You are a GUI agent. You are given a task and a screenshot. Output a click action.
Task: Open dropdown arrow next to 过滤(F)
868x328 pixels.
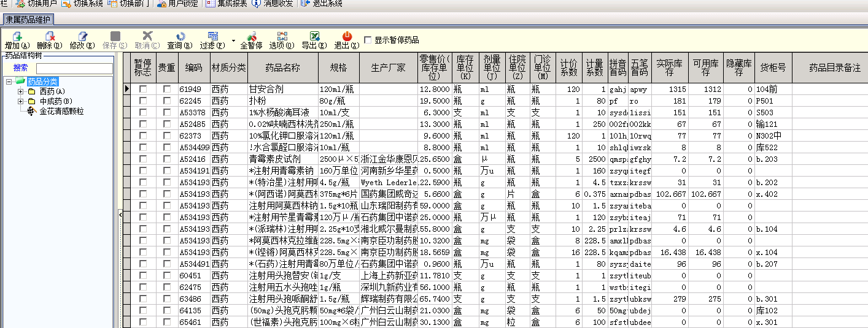click(233, 41)
